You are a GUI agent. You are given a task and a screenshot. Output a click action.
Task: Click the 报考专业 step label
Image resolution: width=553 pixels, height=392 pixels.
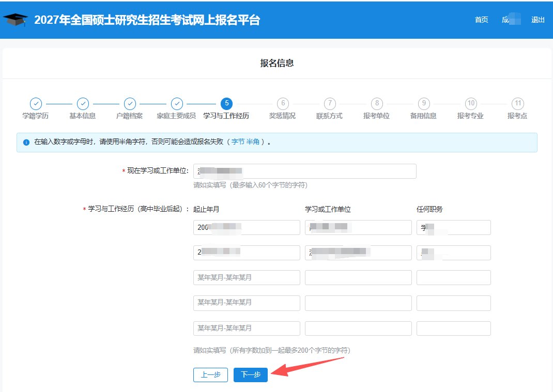(x=470, y=116)
